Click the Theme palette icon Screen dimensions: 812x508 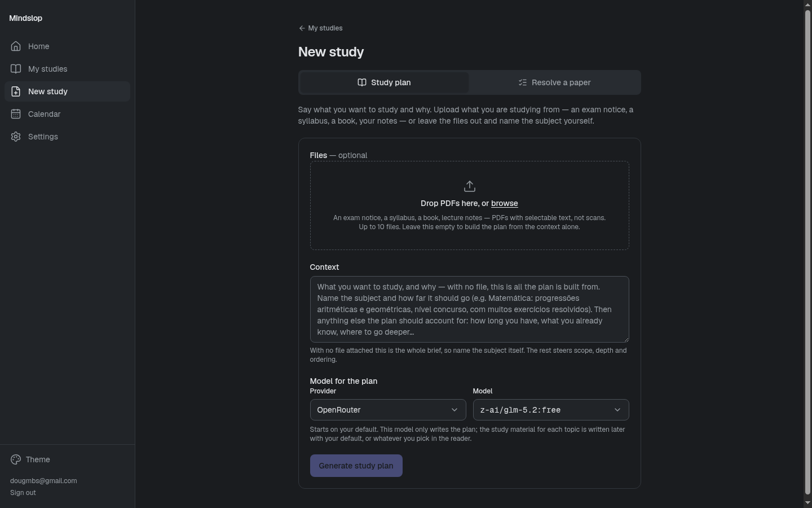(x=16, y=459)
